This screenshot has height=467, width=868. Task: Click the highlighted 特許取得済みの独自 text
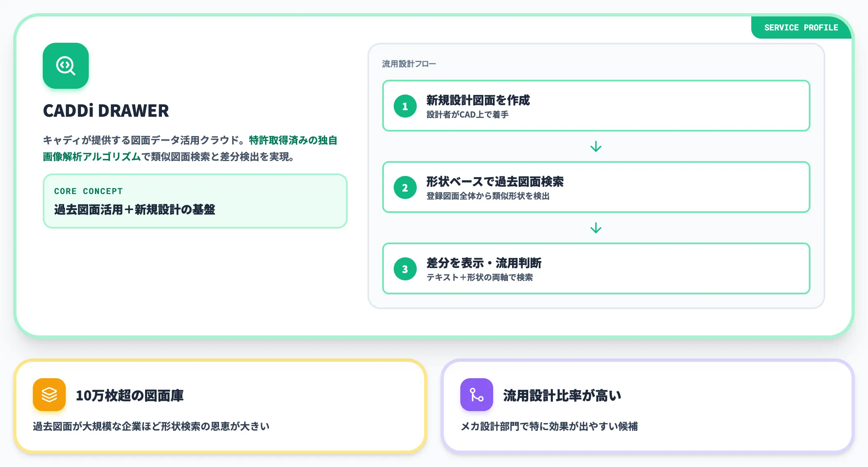[x=293, y=140]
